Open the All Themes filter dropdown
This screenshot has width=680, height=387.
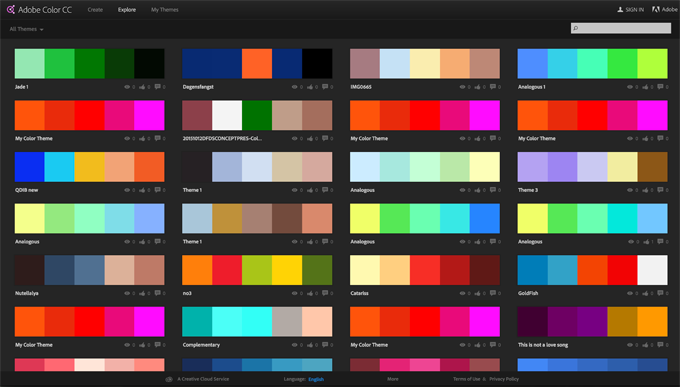[26, 29]
